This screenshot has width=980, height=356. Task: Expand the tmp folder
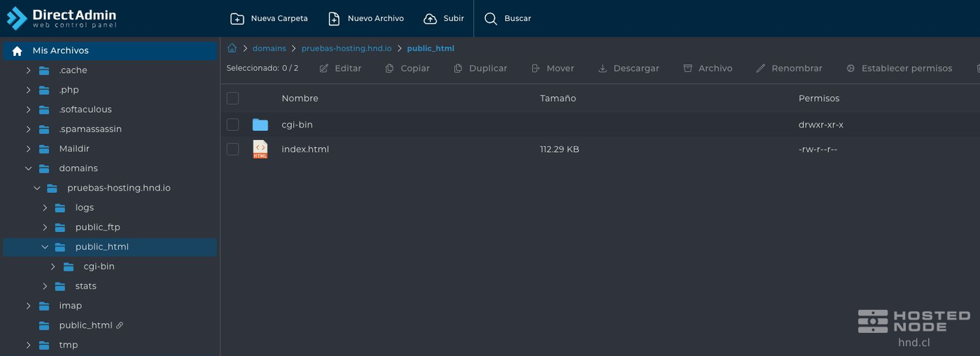click(x=29, y=345)
